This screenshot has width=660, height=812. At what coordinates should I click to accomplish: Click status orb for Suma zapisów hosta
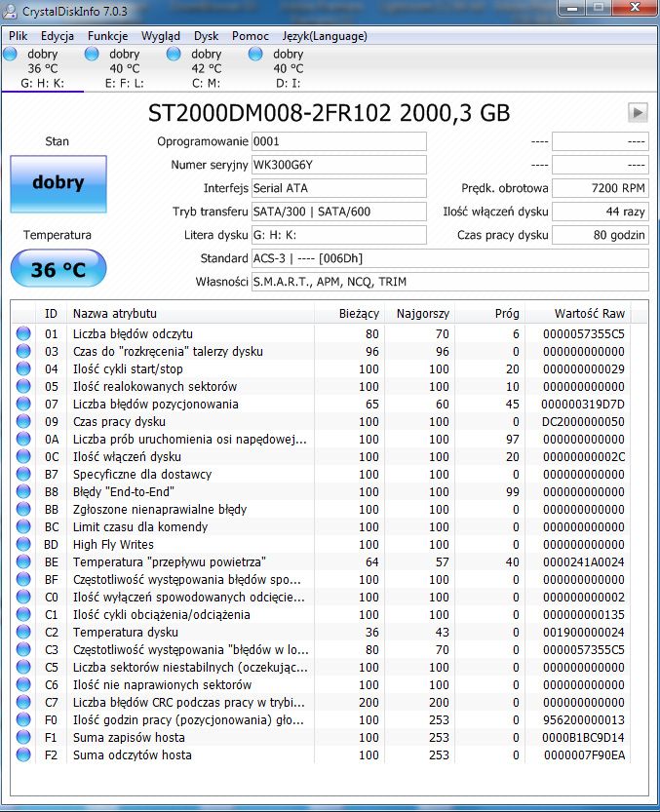[x=23, y=737]
